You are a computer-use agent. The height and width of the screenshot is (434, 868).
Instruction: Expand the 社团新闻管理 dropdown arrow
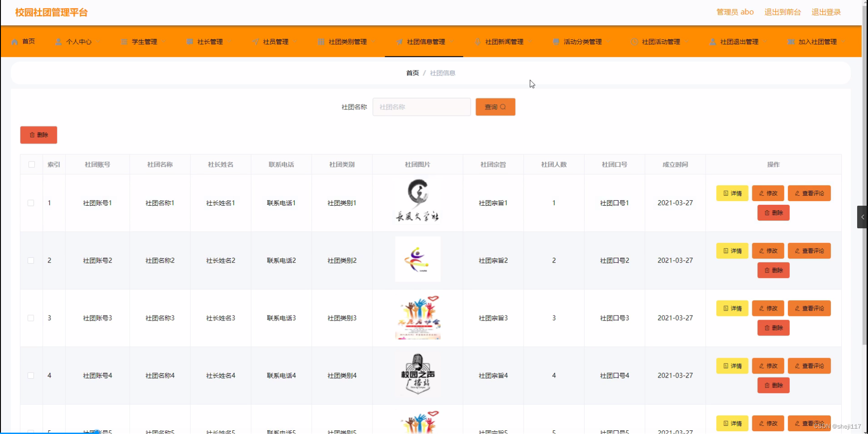pos(529,42)
